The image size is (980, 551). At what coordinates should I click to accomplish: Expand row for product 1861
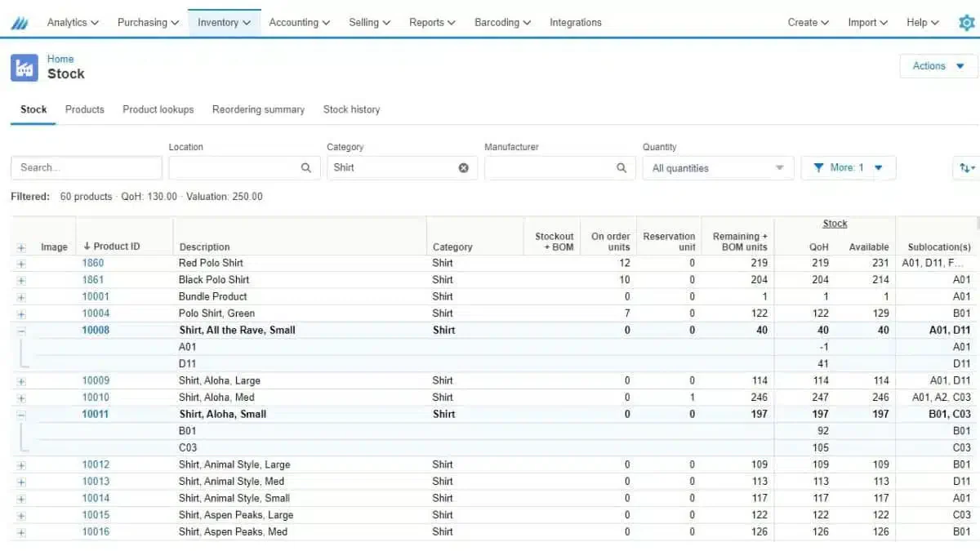point(21,280)
